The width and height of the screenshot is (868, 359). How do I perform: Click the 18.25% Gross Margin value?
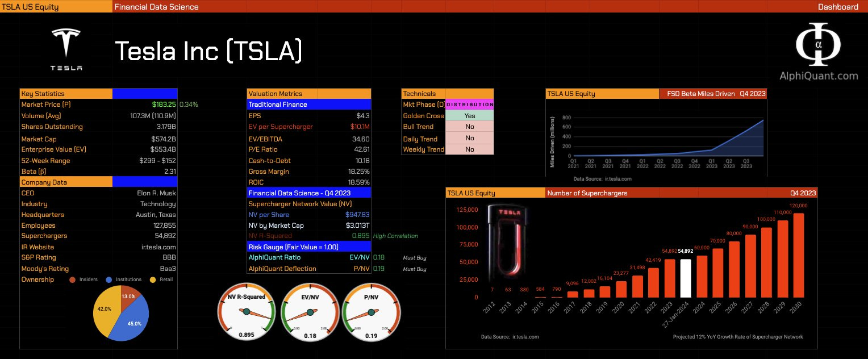click(x=359, y=172)
